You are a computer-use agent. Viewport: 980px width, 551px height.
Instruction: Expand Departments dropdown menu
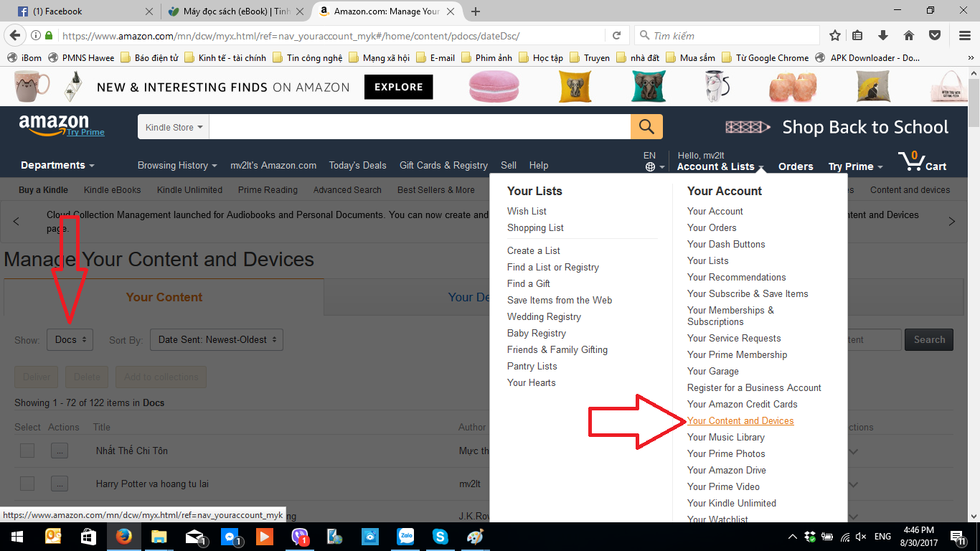point(57,165)
